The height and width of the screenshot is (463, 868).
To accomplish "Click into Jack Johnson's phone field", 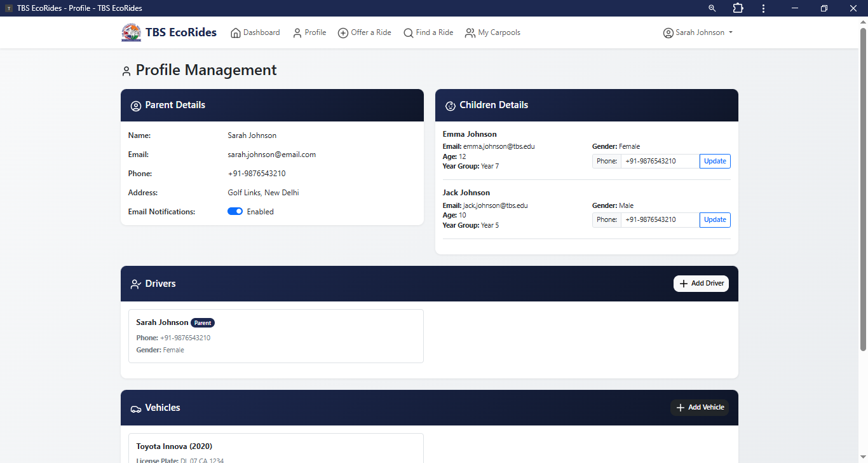I will (x=660, y=220).
